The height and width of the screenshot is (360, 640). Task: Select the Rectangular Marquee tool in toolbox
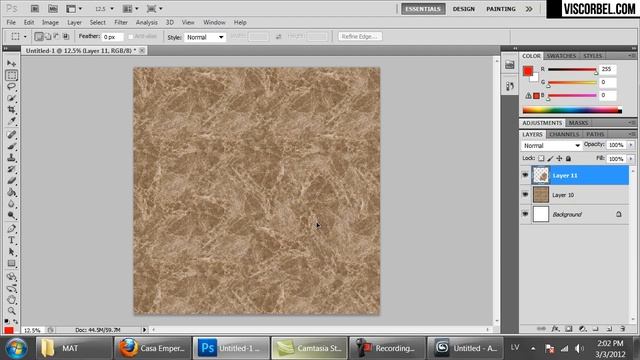(x=11, y=75)
